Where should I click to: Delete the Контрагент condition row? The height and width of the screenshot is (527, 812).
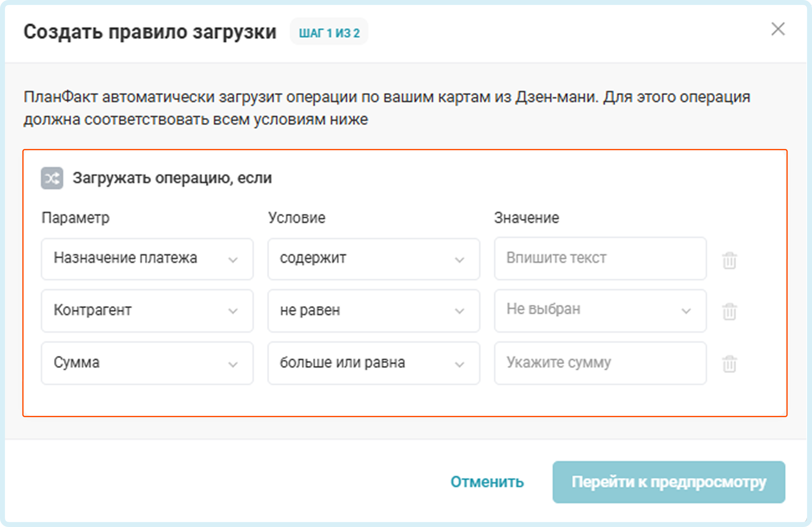729,311
